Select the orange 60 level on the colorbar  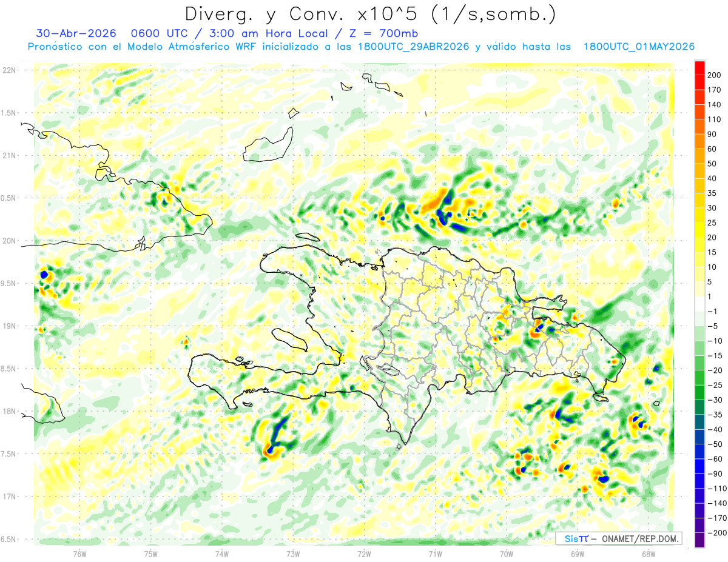point(699,141)
